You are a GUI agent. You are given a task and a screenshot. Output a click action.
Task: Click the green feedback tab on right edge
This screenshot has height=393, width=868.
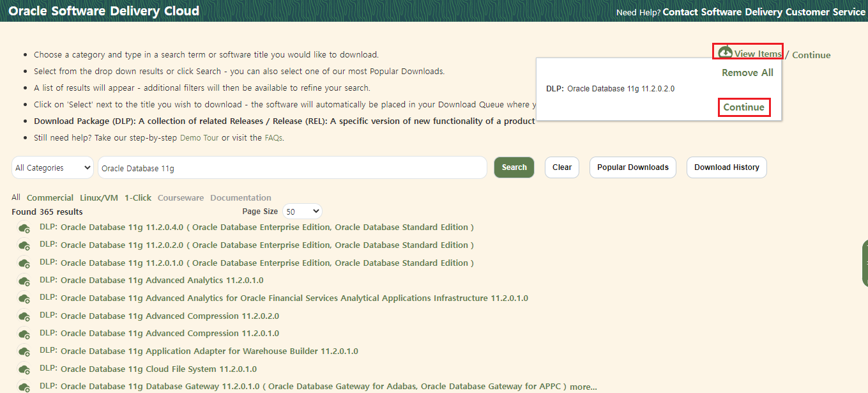(x=865, y=263)
